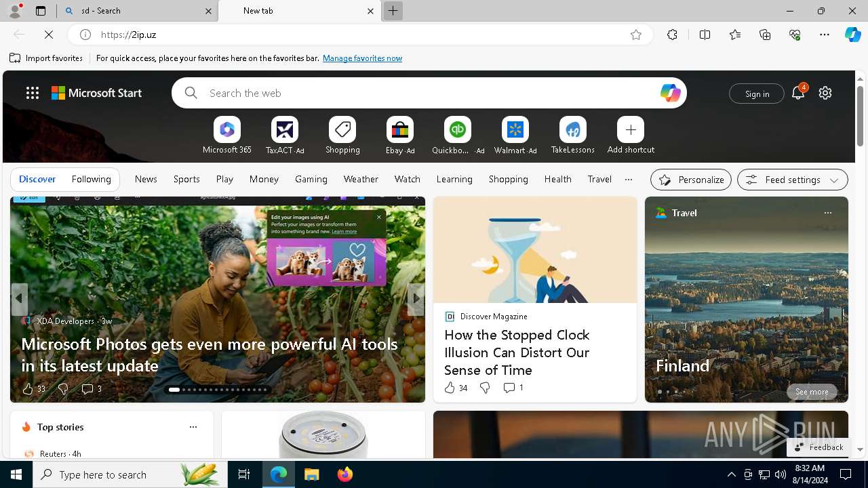Launch Firefox from the taskbar

coord(345,474)
